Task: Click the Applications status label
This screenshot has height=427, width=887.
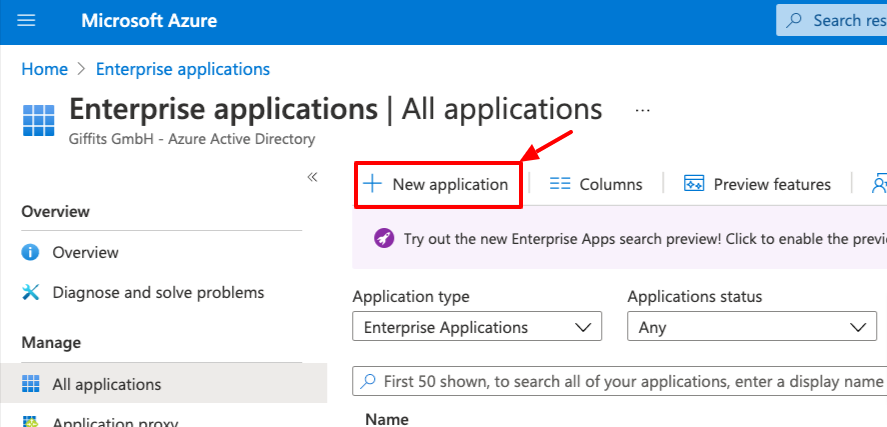Action: click(695, 296)
